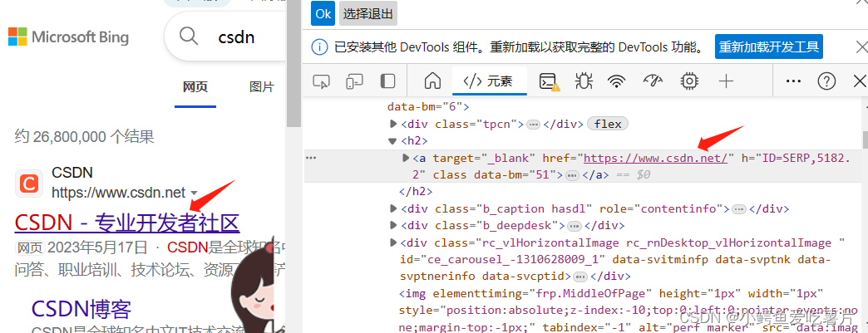Click the plus icon to add tools
This screenshot has width=868, height=333.
pos(726,82)
